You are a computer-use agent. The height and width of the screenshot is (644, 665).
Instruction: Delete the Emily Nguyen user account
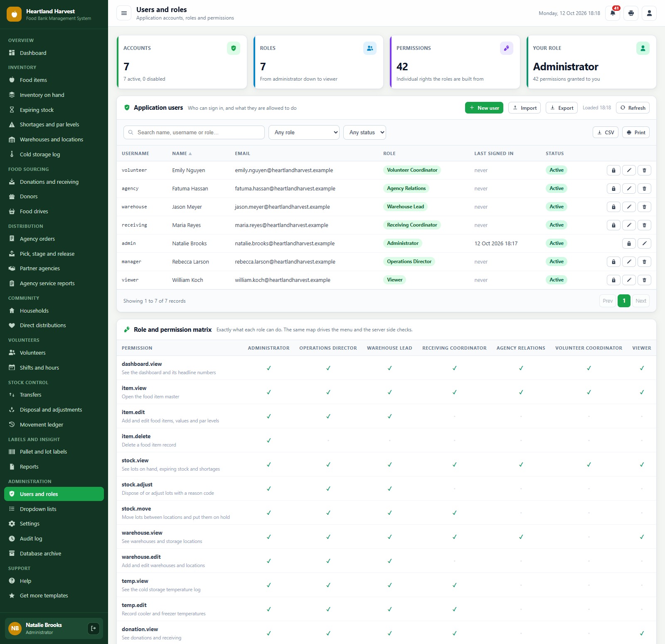coord(644,170)
